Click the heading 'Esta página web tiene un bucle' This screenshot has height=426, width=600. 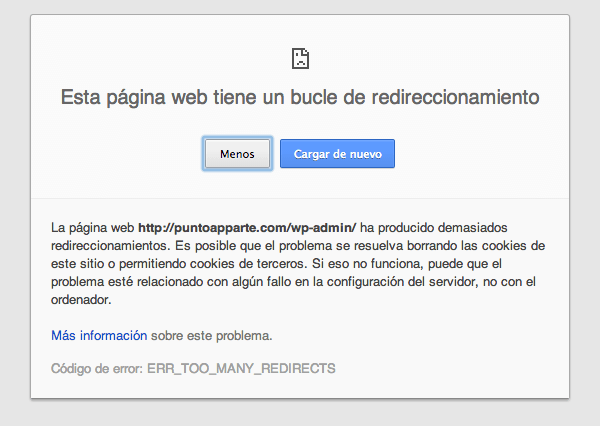(199, 97)
